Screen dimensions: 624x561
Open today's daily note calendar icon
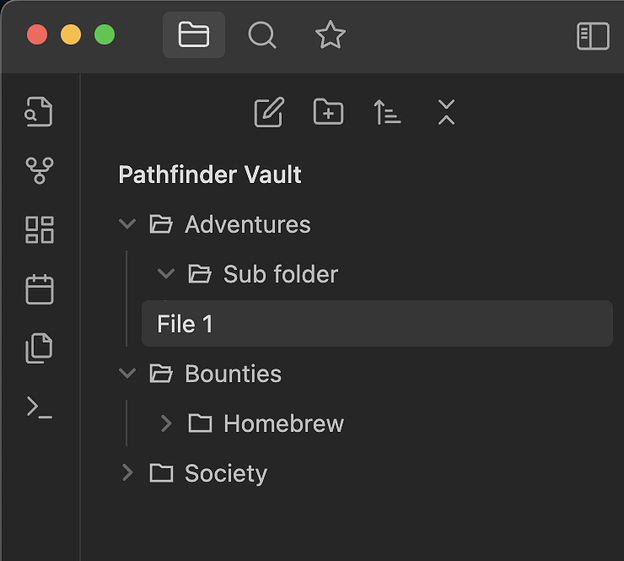pos(39,290)
